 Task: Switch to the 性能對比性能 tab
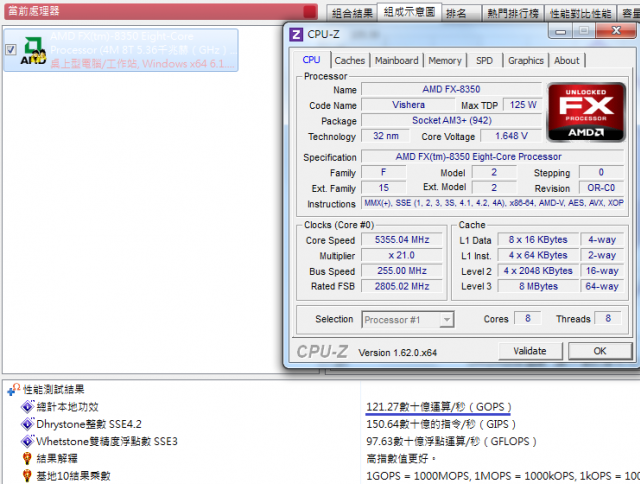click(x=581, y=13)
